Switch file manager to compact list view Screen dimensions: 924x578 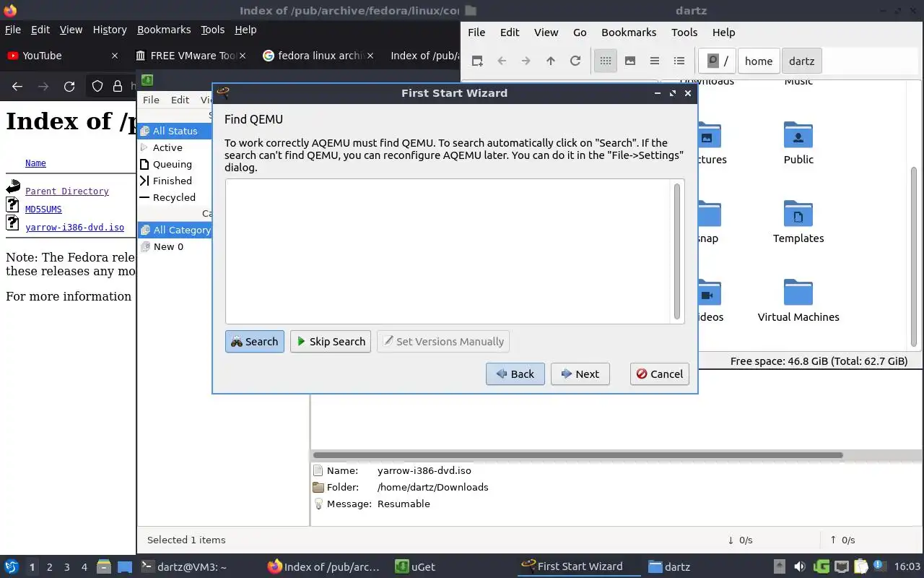655,61
